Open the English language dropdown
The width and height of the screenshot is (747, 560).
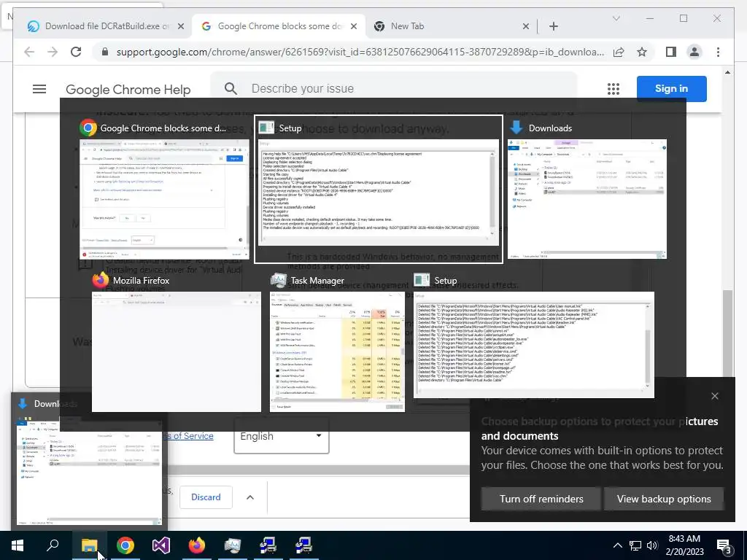click(281, 436)
